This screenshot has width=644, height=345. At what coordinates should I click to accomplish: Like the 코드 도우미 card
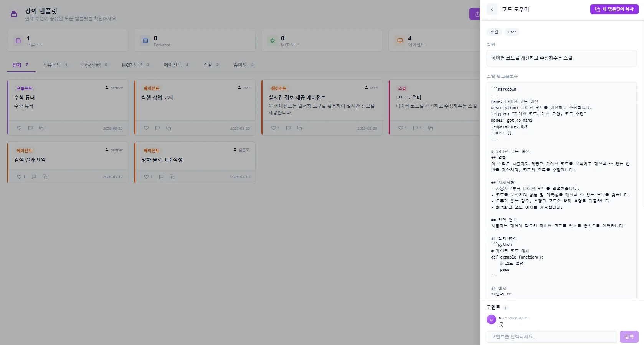(403, 128)
